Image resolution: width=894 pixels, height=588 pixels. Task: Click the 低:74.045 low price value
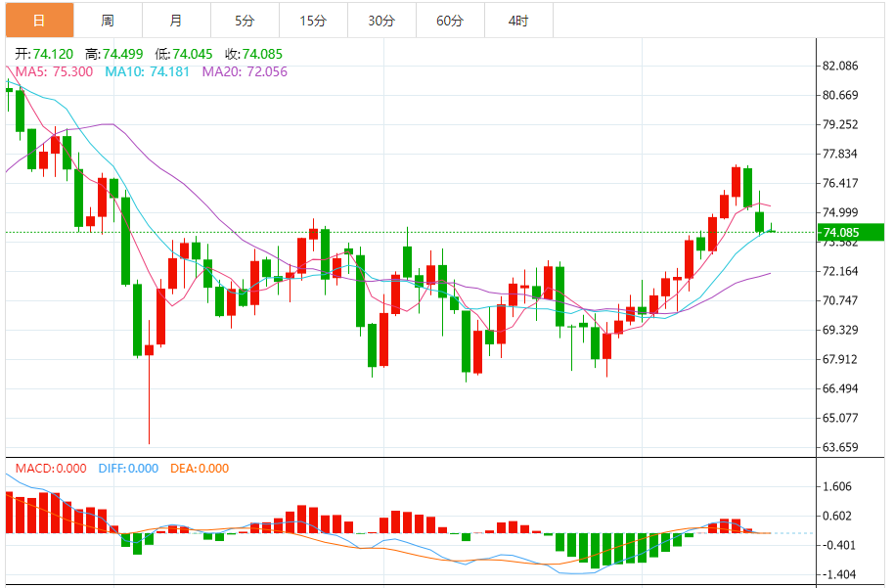184,54
